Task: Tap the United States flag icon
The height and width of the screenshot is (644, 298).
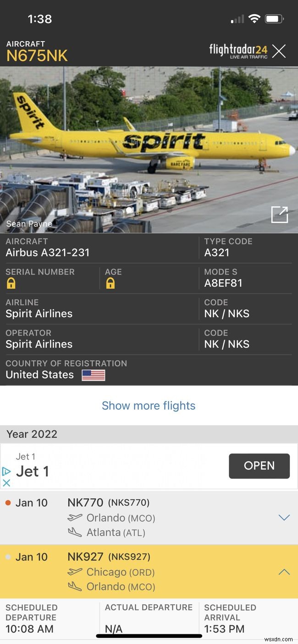Action: pyautogui.click(x=93, y=375)
